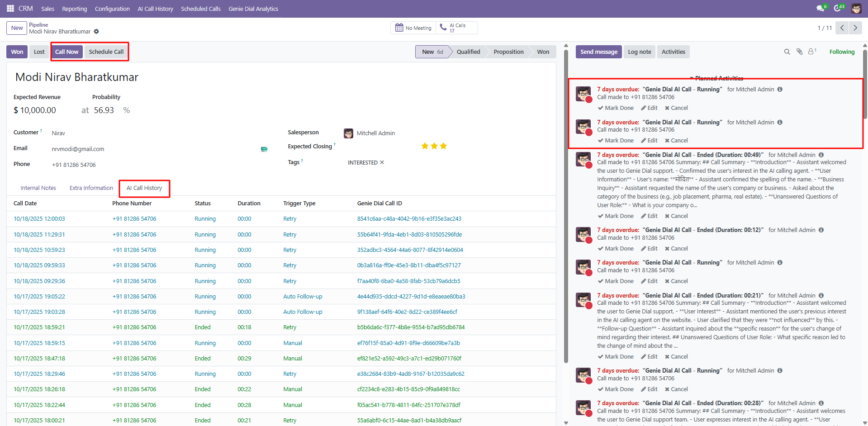
Task: Click info icon on Ended 00:12 activity
Action: tap(821, 230)
